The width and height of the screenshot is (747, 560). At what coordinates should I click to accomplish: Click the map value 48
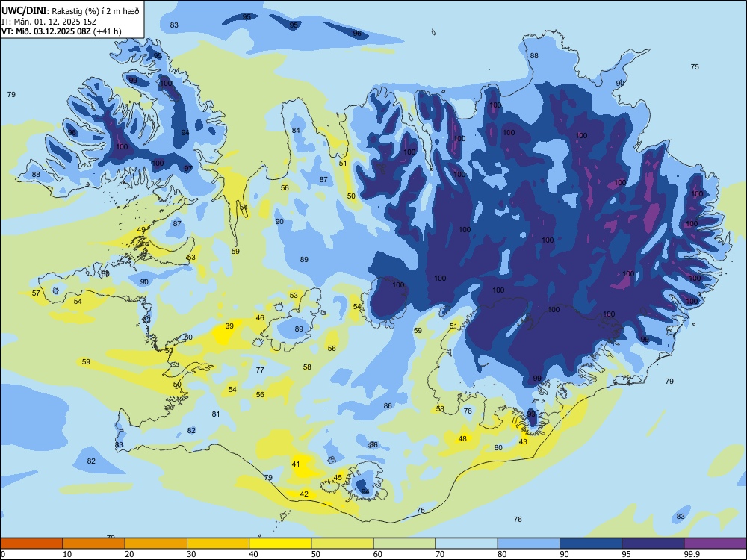462,438
